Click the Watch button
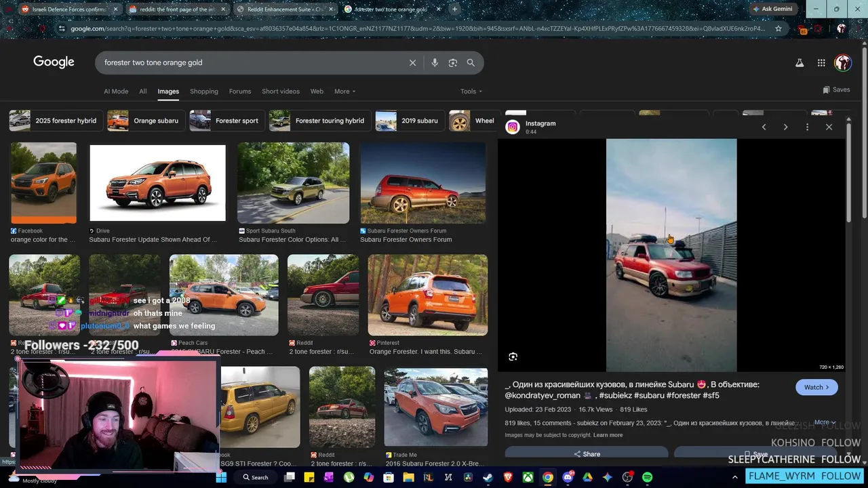This screenshot has height=488, width=868. coord(816,387)
